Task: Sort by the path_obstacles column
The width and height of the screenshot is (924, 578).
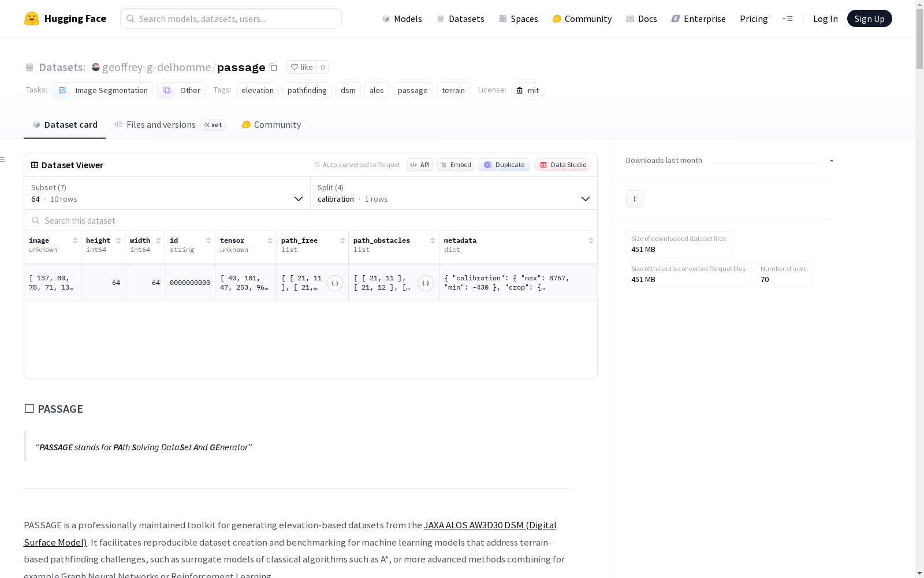Action: click(433, 240)
